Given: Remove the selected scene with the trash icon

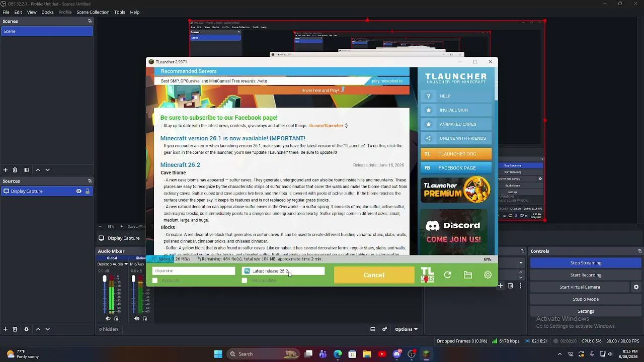Looking at the screenshot, I should 15,170.
